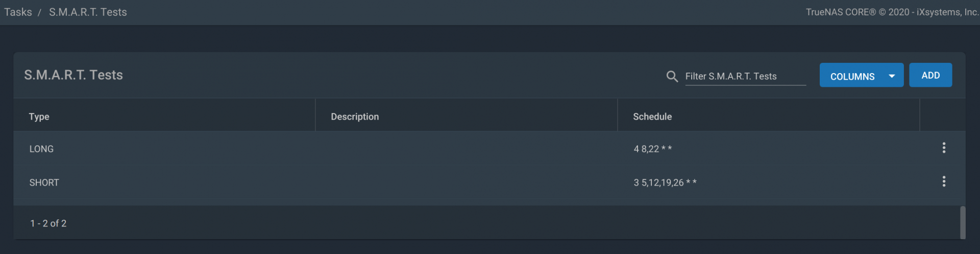Open the SHORT test row options menu
980x254 pixels.
944,181
